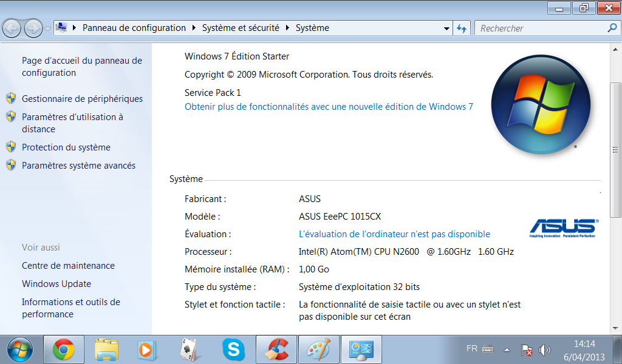Expand arrow after Système et sécurité breadcrumb
The width and height of the screenshot is (622, 364).
[x=287, y=28]
